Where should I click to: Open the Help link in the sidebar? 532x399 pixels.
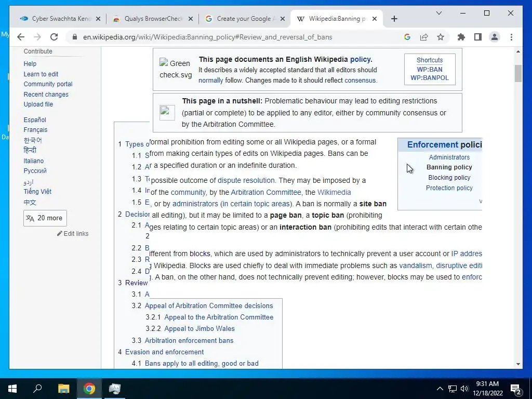[x=30, y=63]
